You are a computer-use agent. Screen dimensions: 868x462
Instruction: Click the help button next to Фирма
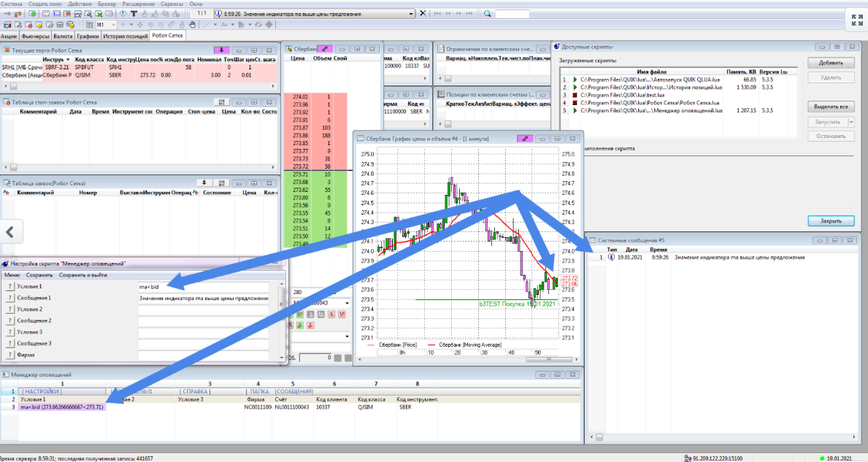coord(9,355)
